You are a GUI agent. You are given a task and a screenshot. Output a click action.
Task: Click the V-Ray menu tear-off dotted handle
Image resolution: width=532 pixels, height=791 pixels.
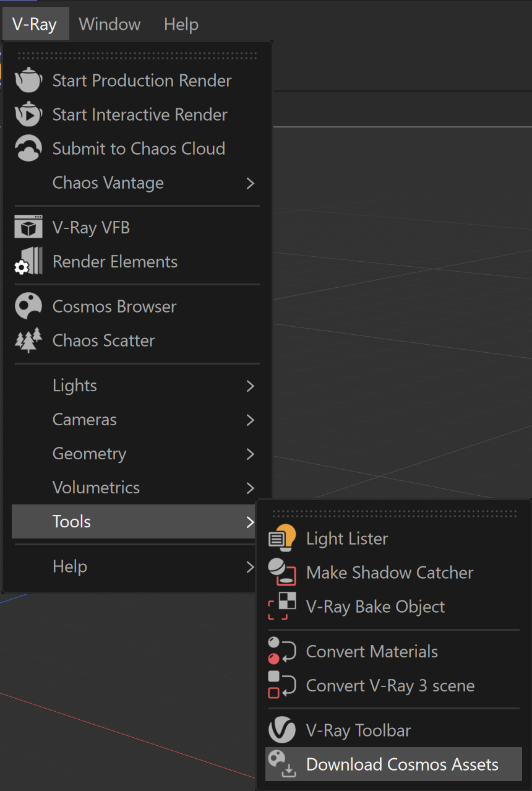coord(137,56)
